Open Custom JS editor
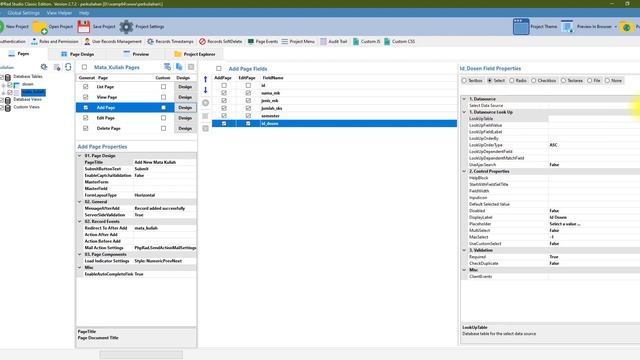Image resolution: width=640 pixels, height=360 pixels. point(366,41)
